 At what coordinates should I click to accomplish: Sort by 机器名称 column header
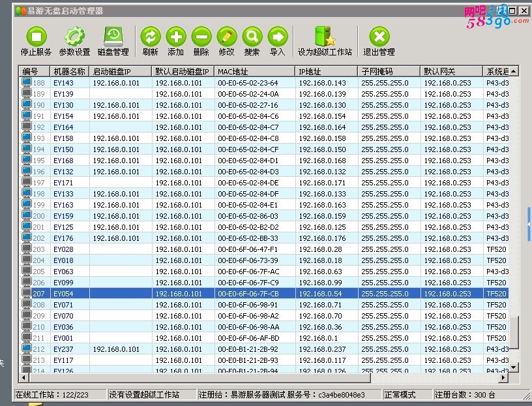pos(69,71)
